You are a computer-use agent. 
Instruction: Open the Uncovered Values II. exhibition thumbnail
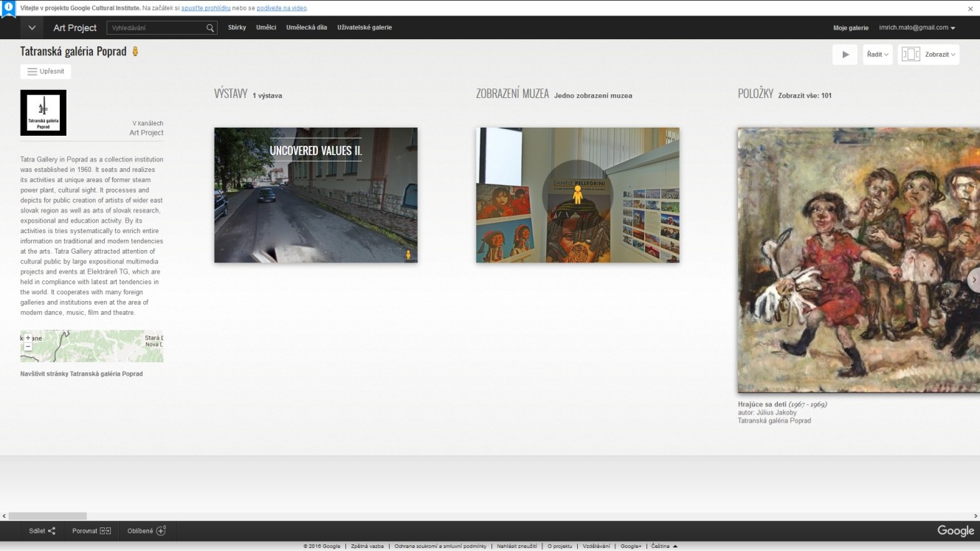(x=316, y=195)
